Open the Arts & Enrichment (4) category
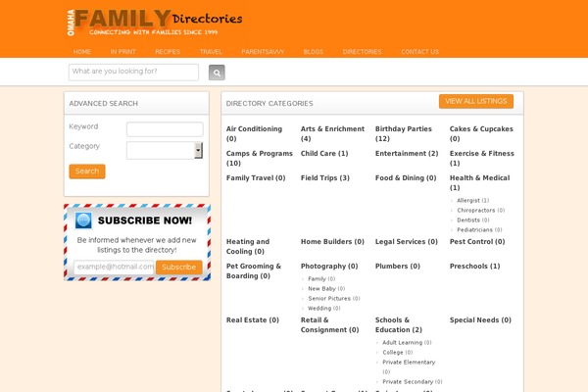 332,133
